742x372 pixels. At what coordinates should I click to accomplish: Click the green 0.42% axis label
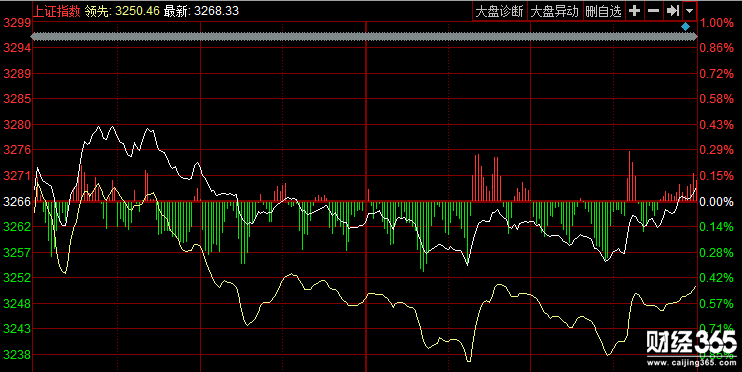(716, 278)
